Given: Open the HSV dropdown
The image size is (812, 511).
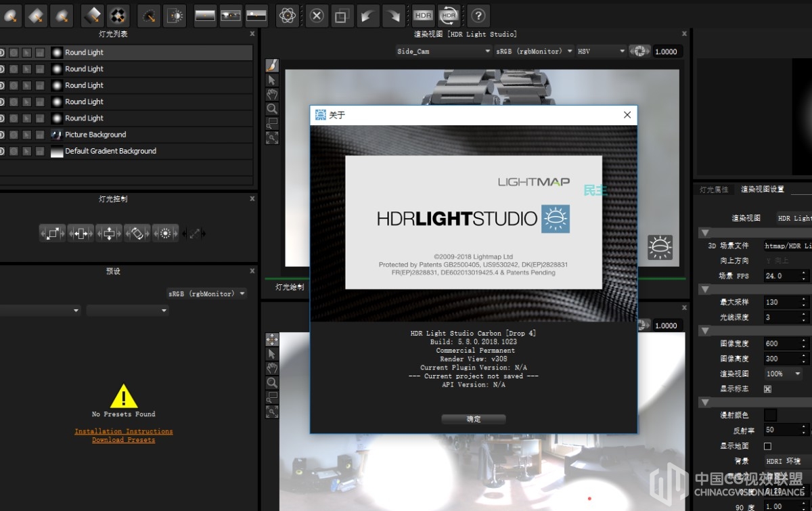Looking at the screenshot, I should pos(602,51).
